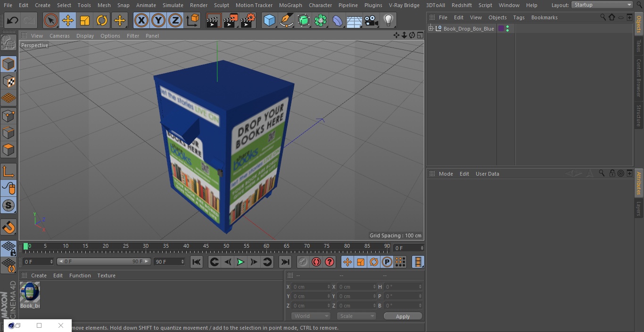Toggle Enable Axis tool
This screenshot has height=332, width=644.
coord(8,171)
